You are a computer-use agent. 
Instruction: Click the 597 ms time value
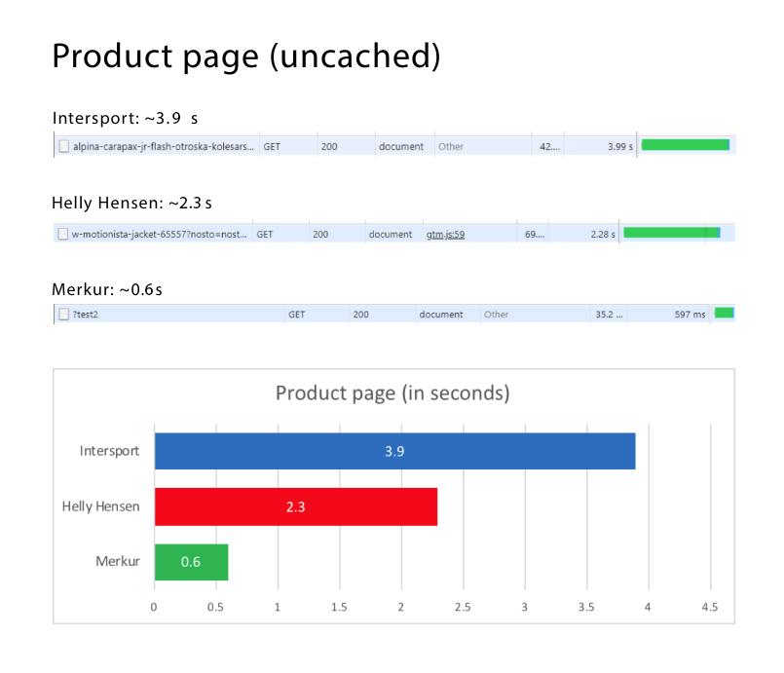coord(690,314)
